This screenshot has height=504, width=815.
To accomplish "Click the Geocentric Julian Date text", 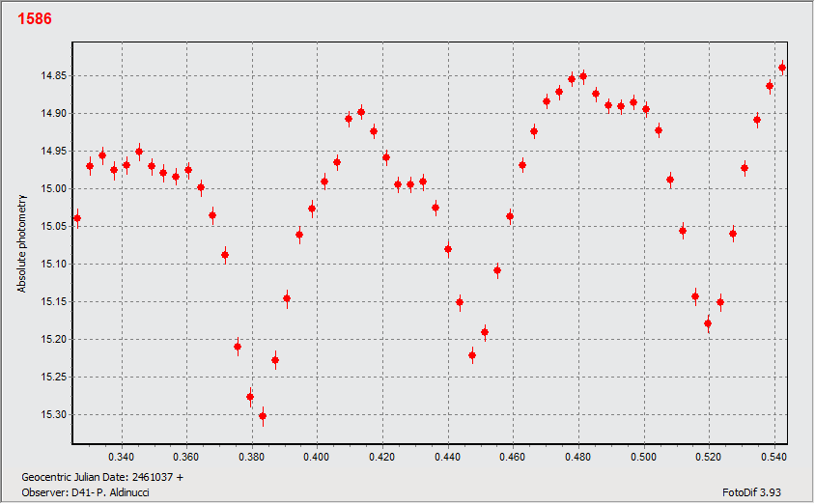I will coord(101,477).
